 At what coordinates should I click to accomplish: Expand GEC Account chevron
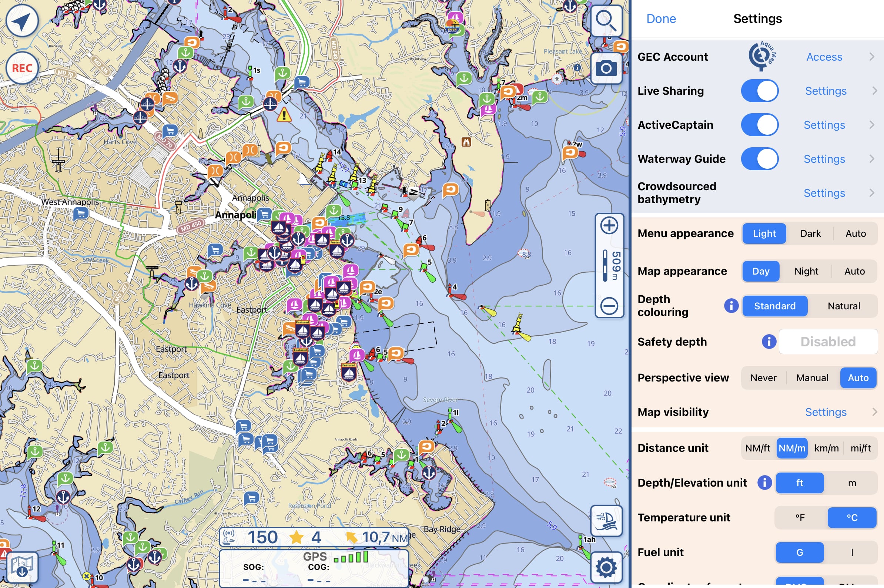tap(872, 57)
